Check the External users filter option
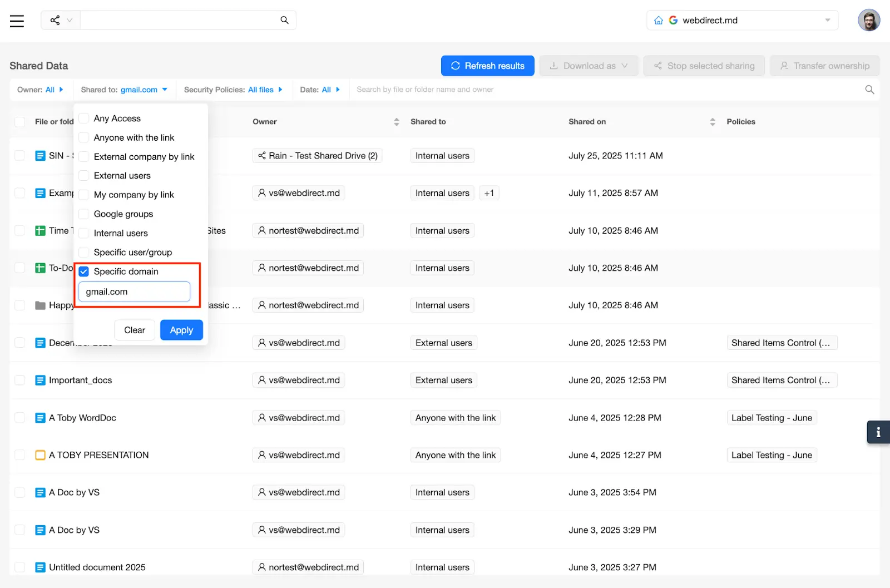Image resolution: width=890 pixels, height=588 pixels. click(84, 176)
